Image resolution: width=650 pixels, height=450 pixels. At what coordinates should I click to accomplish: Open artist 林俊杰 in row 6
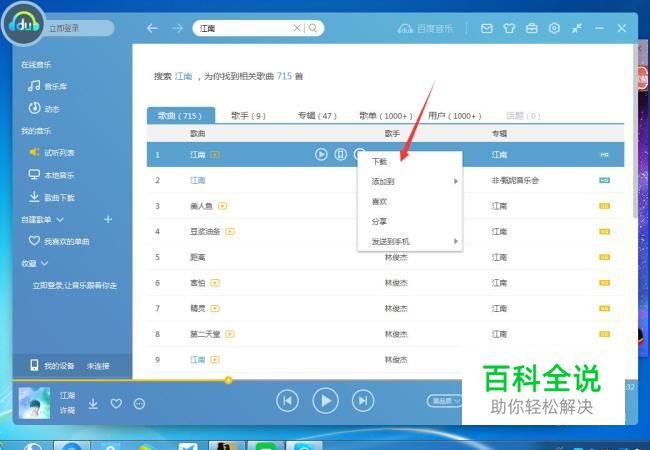coord(396,283)
